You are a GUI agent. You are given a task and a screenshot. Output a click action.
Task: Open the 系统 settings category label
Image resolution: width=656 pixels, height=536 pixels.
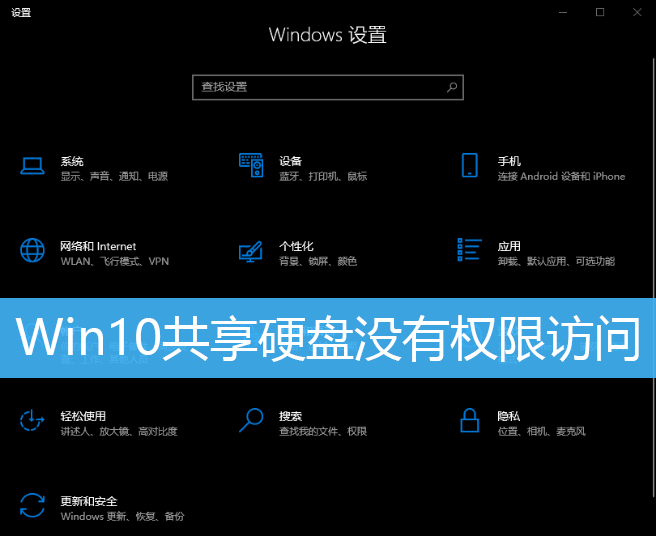click(x=72, y=161)
